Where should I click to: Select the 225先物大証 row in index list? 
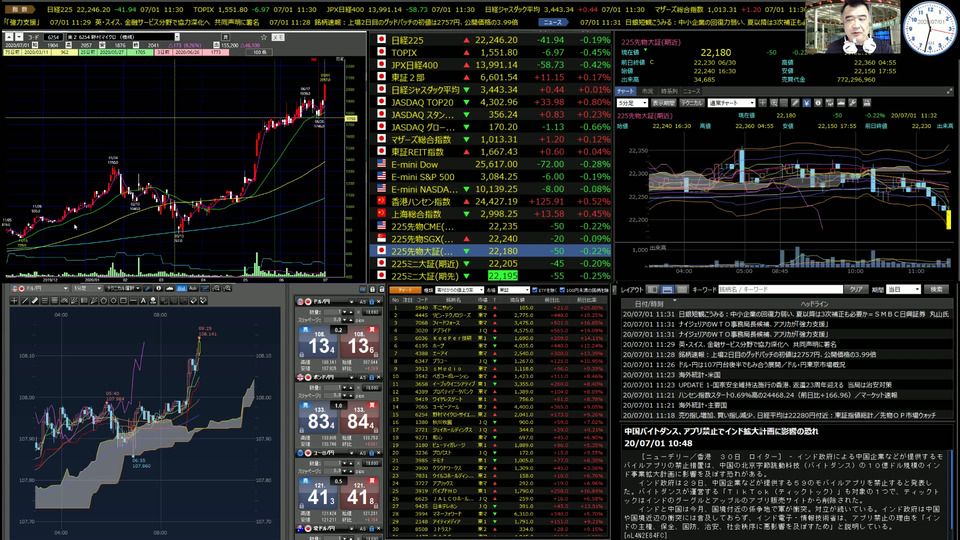point(490,251)
